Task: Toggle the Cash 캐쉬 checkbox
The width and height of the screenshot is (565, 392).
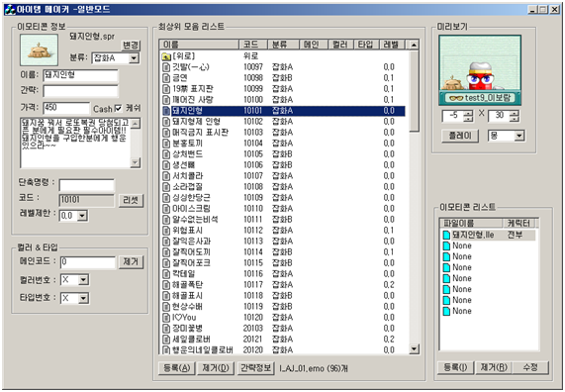Action: (x=118, y=108)
